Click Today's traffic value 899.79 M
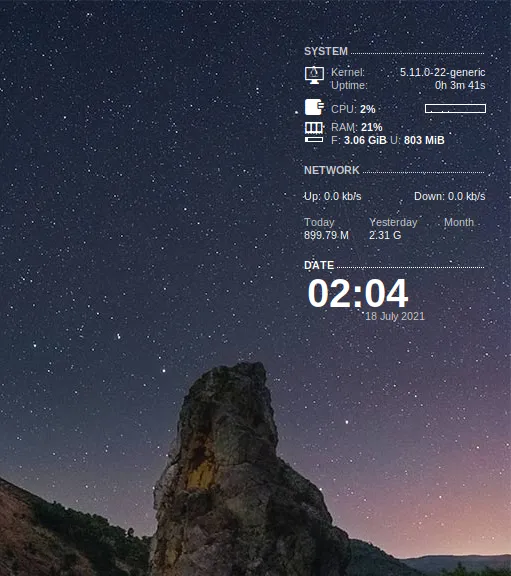This screenshot has width=511, height=576. [326, 235]
